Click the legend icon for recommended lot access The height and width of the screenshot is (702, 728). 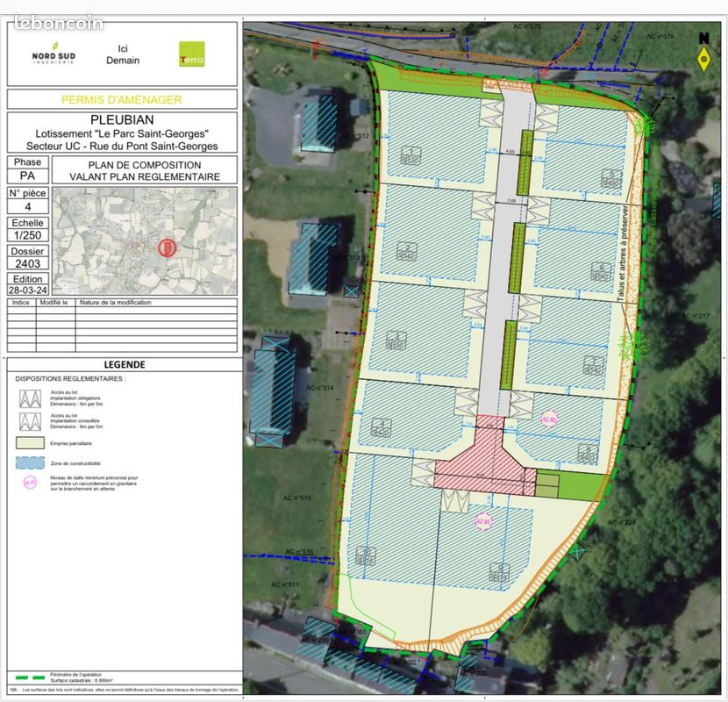30,421
